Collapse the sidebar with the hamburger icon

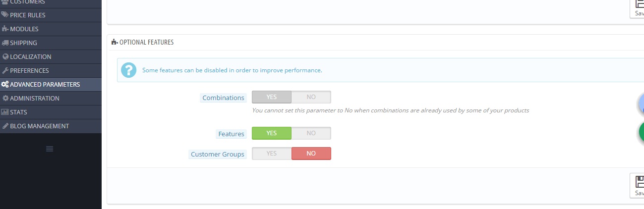(x=50, y=149)
